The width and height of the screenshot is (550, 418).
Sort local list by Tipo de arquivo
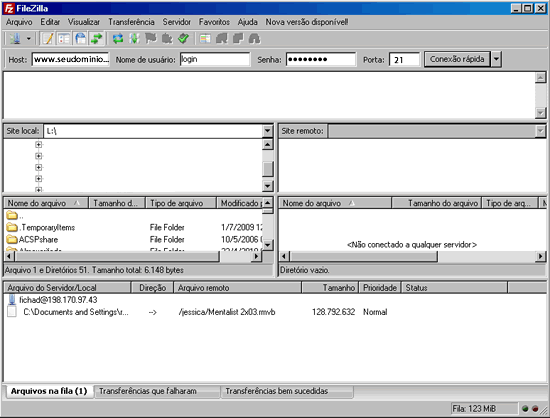click(x=181, y=203)
